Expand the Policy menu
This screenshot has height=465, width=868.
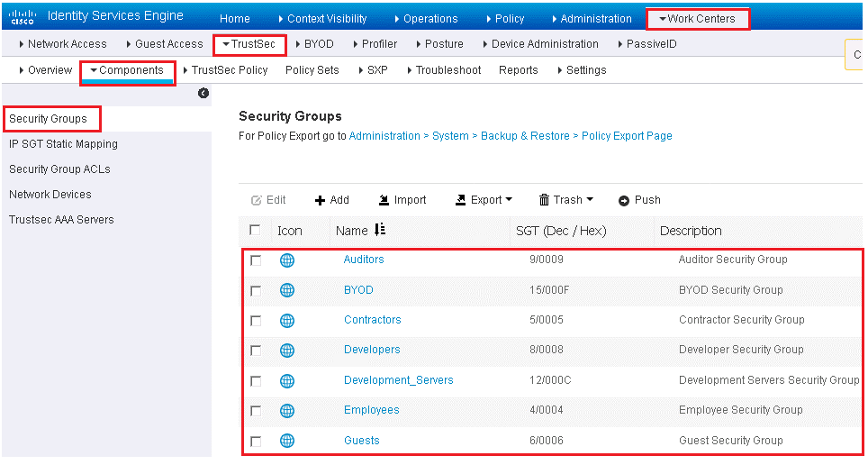pos(505,19)
